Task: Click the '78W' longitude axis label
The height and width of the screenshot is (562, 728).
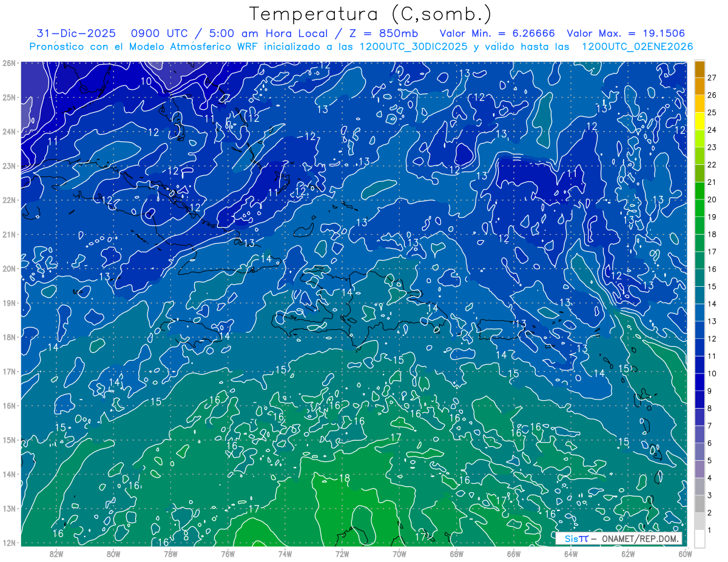Action: (170, 553)
